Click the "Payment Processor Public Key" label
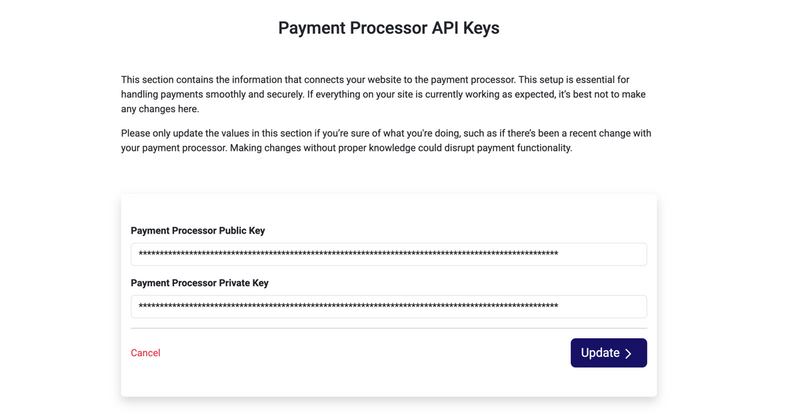The width and height of the screenshot is (800, 419). (198, 231)
